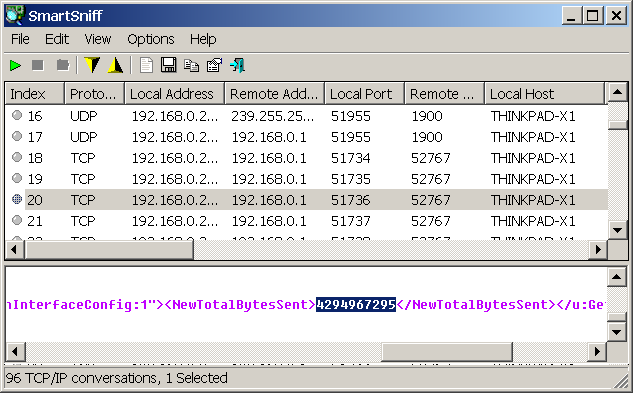The image size is (633, 393).
Task: Open the Properties toolbar icon
Action: point(214,65)
